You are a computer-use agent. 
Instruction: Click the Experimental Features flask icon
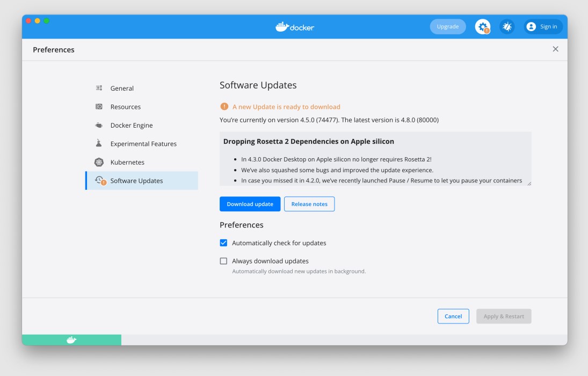tap(99, 143)
